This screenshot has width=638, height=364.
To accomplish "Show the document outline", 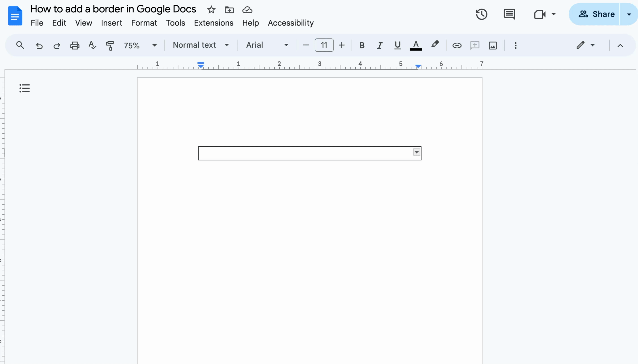I will (25, 88).
